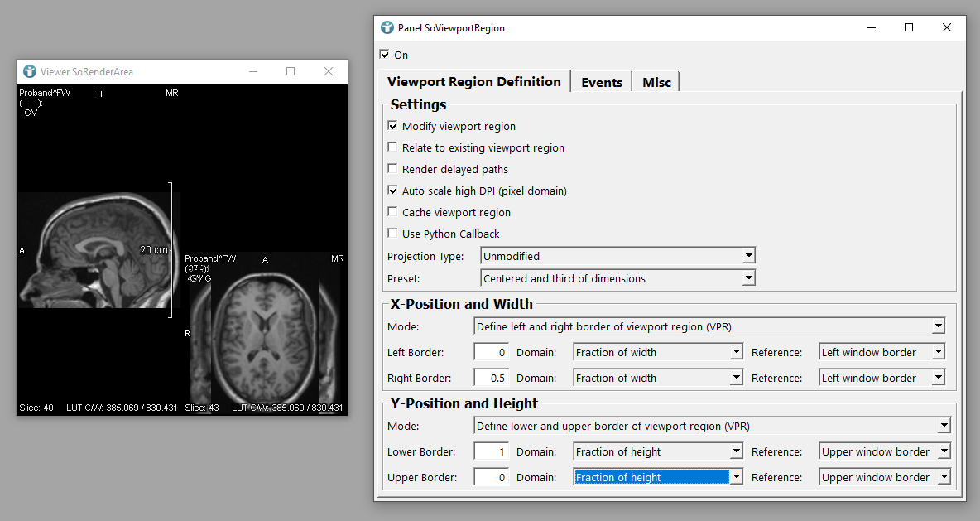Toggle the On checkbox
Viewport: 980px width, 521px height.
coord(384,55)
